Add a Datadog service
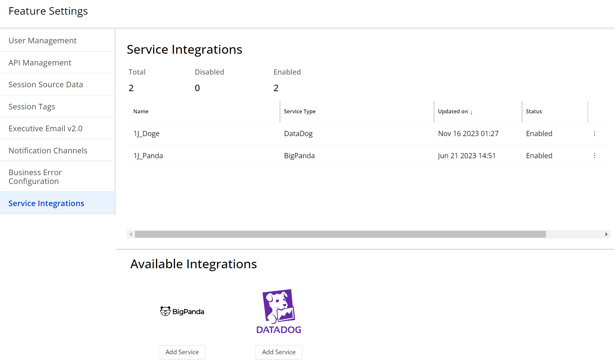This screenshot has width=614, height=364. click(x=279, y=352)
